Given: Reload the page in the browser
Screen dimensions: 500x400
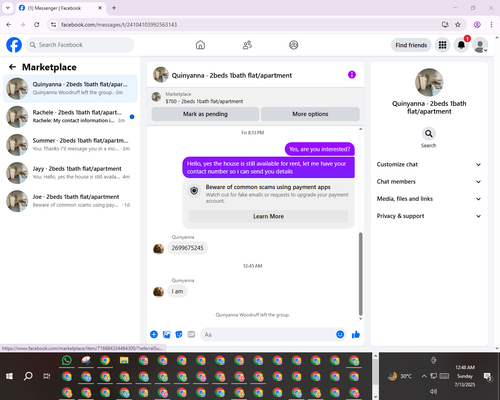Looking at the screenshot, I should click(x=37, y=25).
